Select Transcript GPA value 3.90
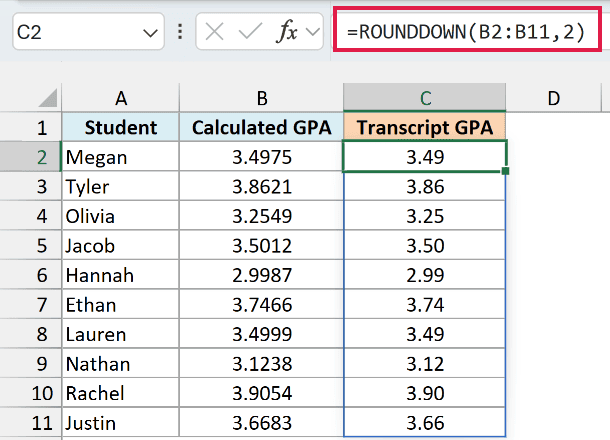The width and height of the screenshot is (610, 440). coord(425,393)
